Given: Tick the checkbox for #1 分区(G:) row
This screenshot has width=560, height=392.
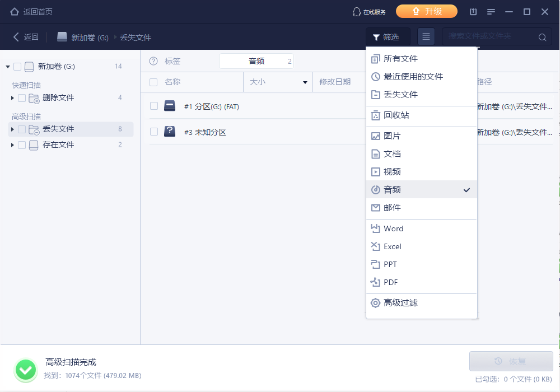Looking at the screenshot, I should [154, 106].
